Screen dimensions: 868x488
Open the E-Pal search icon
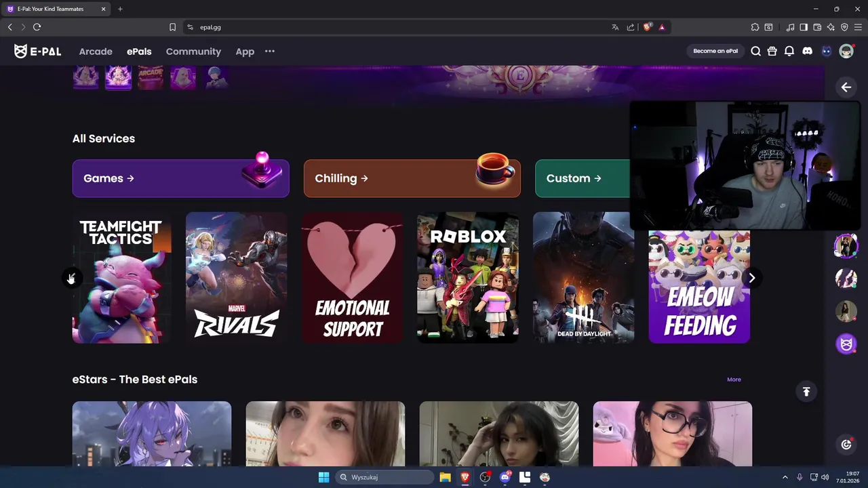point(755,52)
